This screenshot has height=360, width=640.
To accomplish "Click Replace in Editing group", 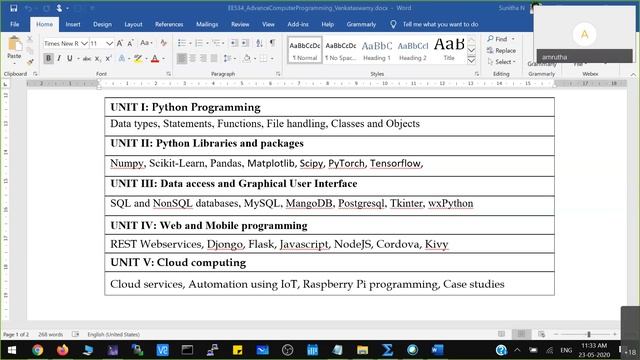I will tap(502, 51).
